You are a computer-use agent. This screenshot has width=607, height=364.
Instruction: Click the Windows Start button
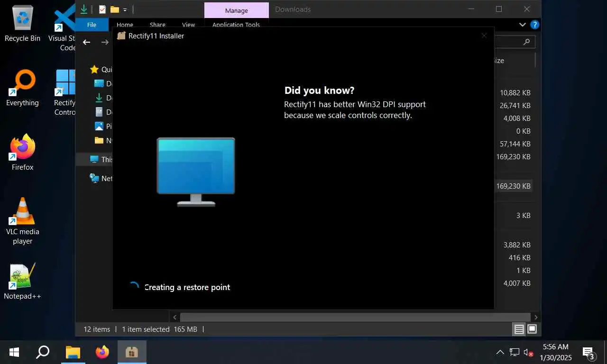tap(14, 352)
